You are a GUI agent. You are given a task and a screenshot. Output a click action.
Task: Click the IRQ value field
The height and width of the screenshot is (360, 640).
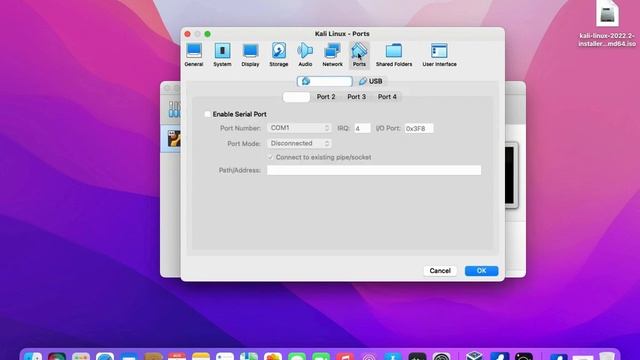362,129
